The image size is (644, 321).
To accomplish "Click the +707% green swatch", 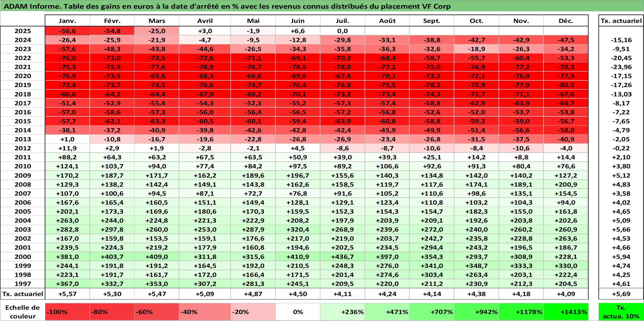I will [432, 312].
